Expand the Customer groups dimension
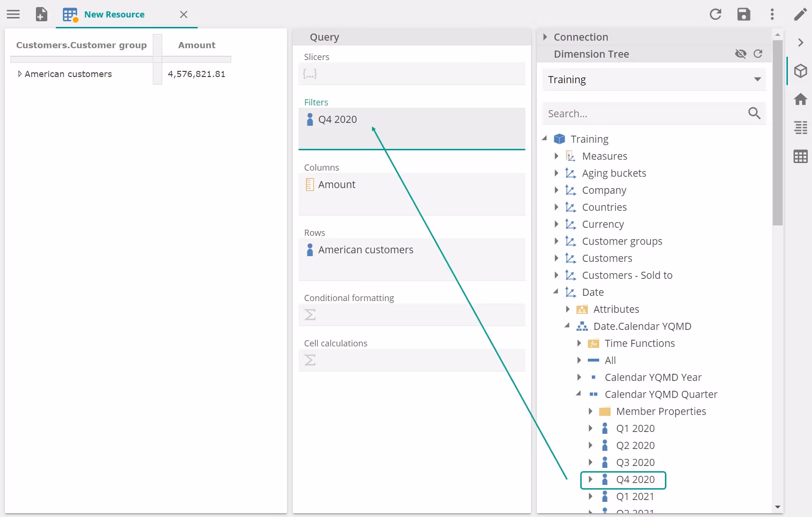This screenshot has width=812, height=517. tap(557, 241)
